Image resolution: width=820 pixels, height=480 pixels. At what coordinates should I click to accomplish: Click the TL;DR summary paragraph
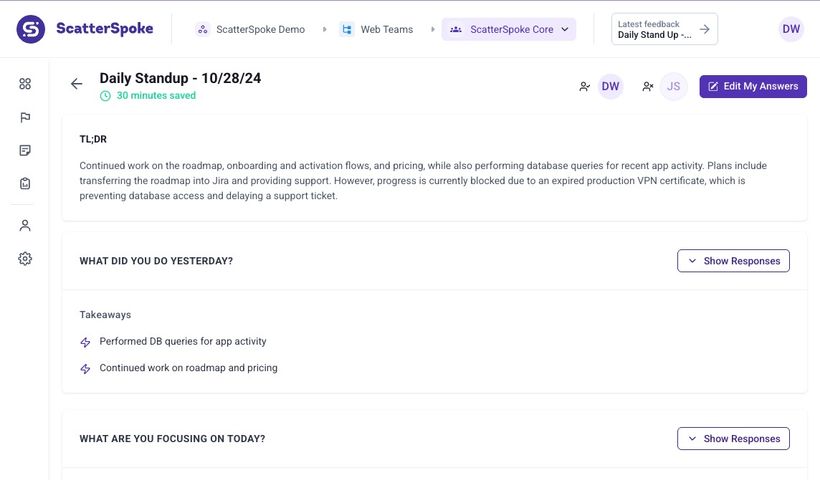423,180
